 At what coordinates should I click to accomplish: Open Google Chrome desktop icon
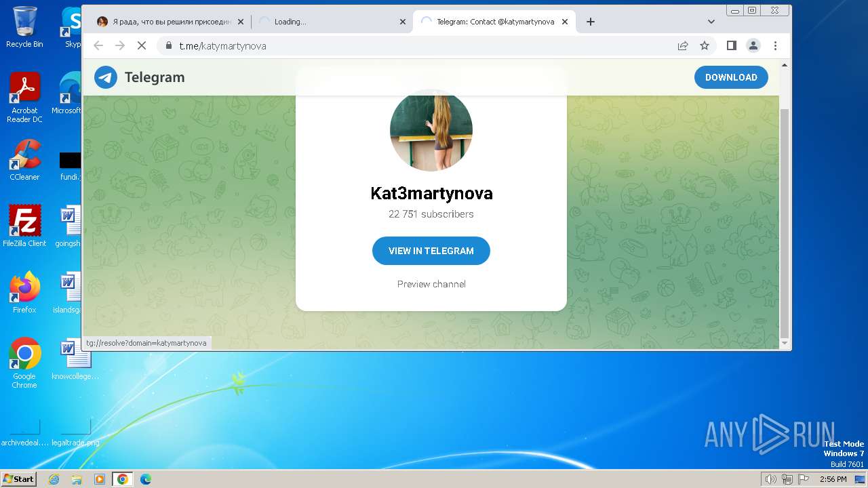[24, 363]
